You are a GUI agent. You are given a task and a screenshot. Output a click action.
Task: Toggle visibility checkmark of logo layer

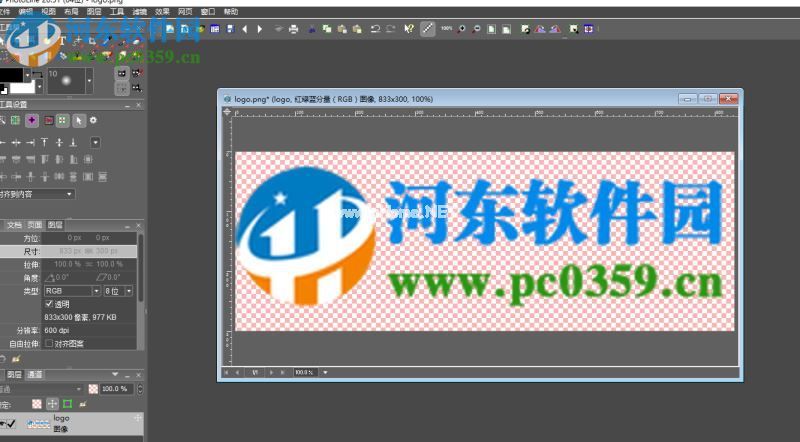pos(11,424)
